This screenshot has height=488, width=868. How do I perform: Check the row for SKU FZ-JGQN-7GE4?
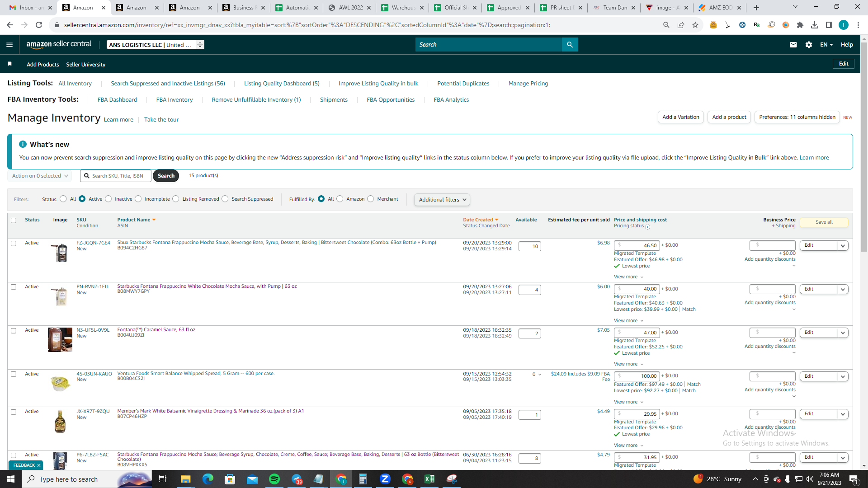point(14,244)
